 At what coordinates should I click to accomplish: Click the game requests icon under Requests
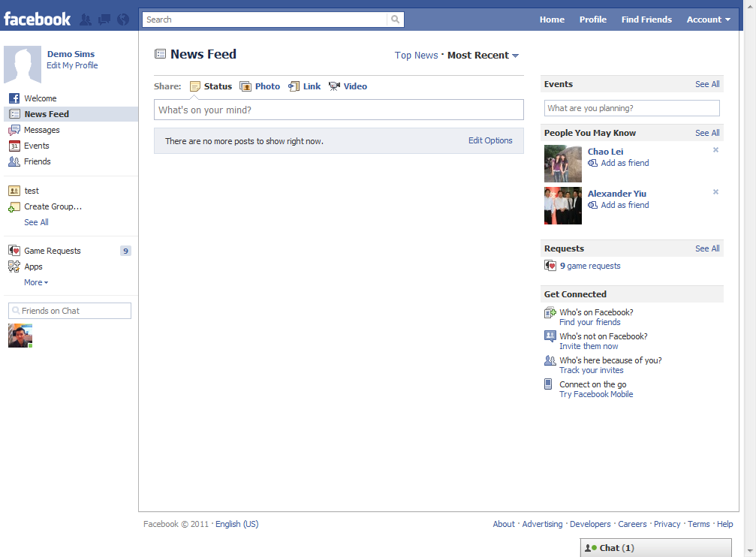(x=550, y=266)
